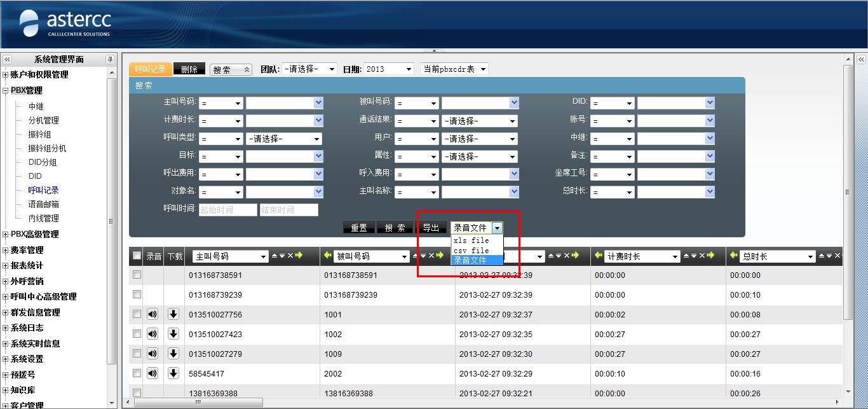Download recording for call 013510027279
This screenshot has height=409, width=868.
click(x=173, y=354)
